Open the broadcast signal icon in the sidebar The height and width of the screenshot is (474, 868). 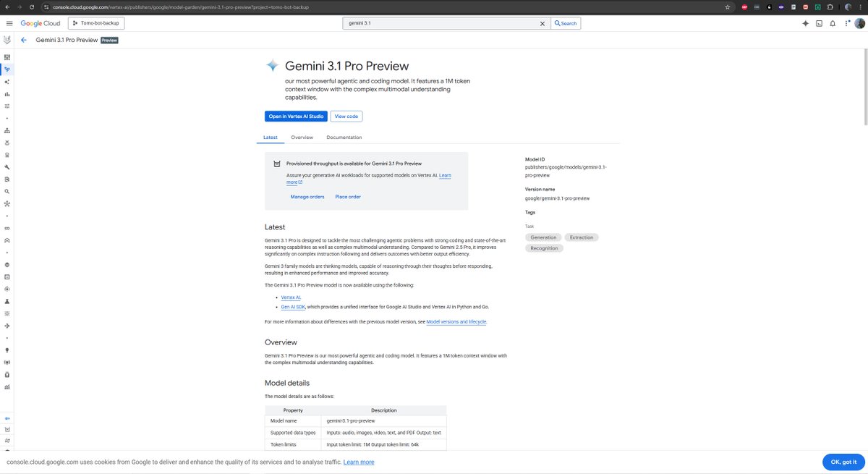point(7,363)
